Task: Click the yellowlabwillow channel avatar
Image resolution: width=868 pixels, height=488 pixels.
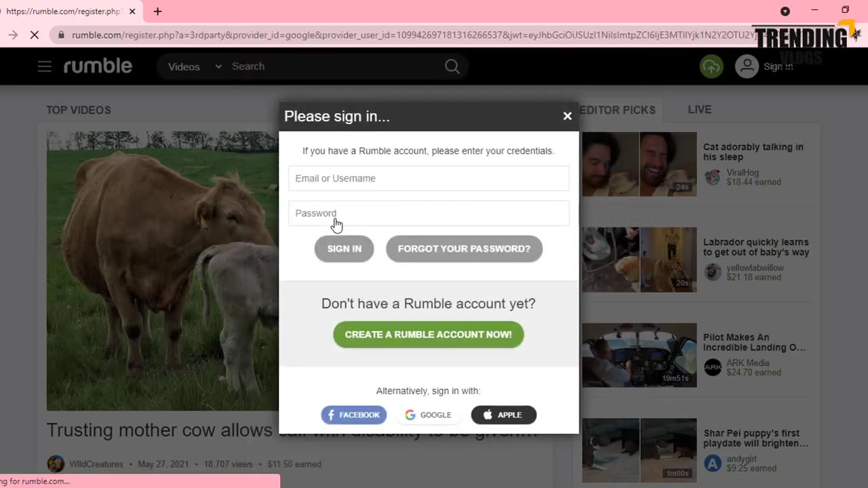Action: pyautogui.click(x=712, y=272)
